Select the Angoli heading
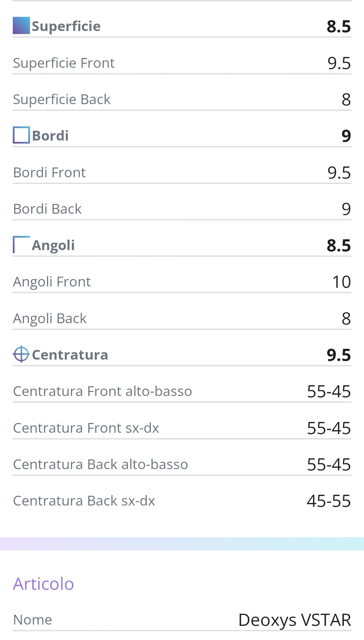This screenshot has height=640, width=364. pos(53,245)
